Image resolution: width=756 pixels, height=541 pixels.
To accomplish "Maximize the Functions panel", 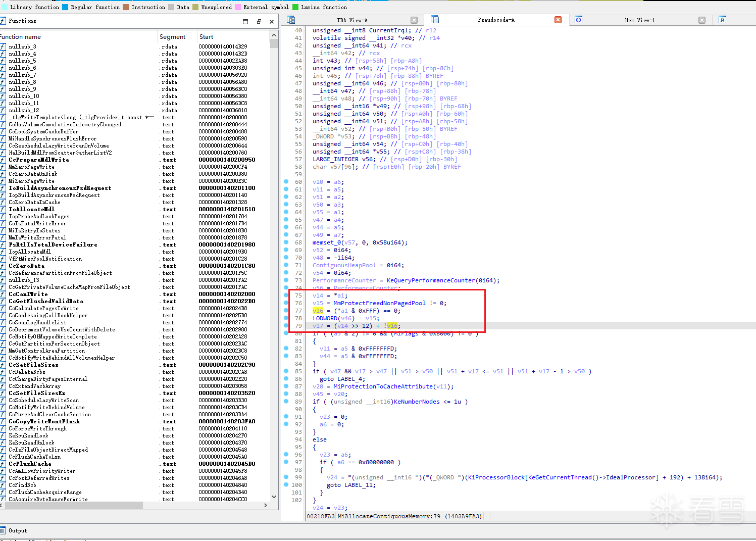I will pyautogui.click(x=245, y=21).
